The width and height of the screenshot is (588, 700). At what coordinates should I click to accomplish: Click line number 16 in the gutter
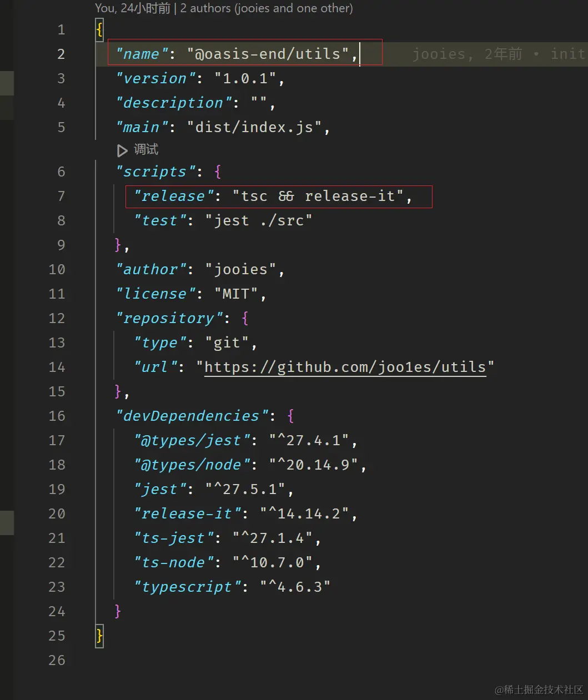click(57, 416)
